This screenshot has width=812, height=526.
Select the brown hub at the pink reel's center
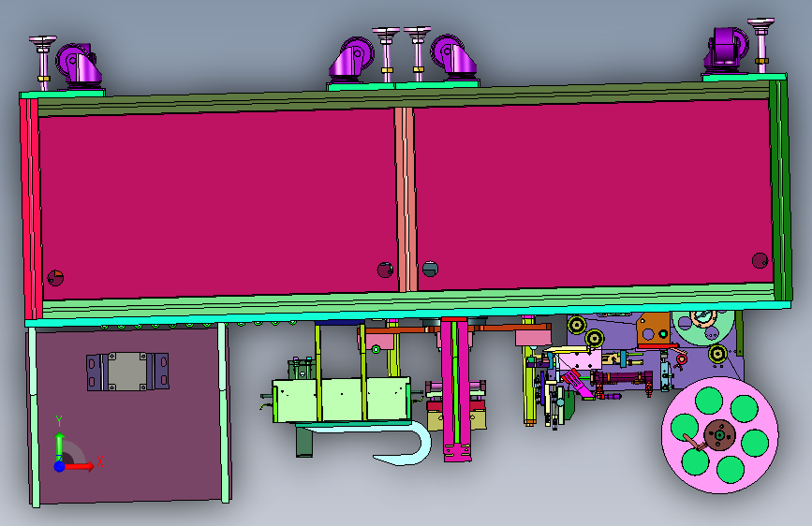click(x=720, y=435)
